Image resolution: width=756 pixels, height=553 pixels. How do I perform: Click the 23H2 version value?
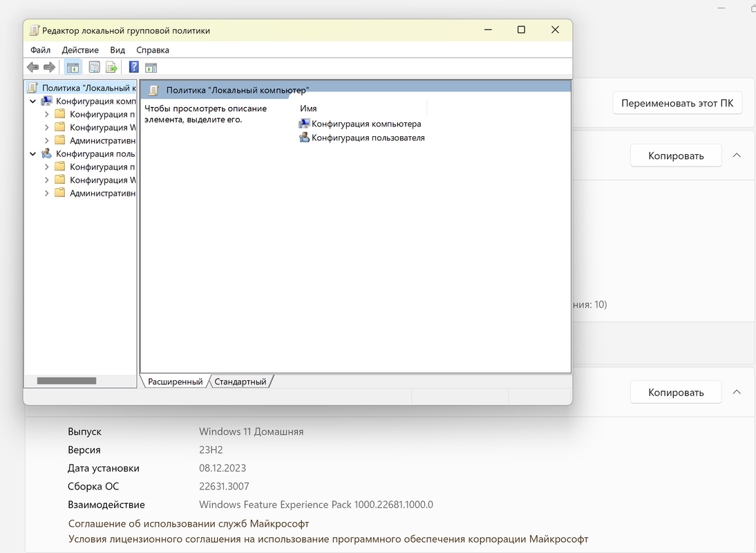pyautogui.click(x=211, y=450)
